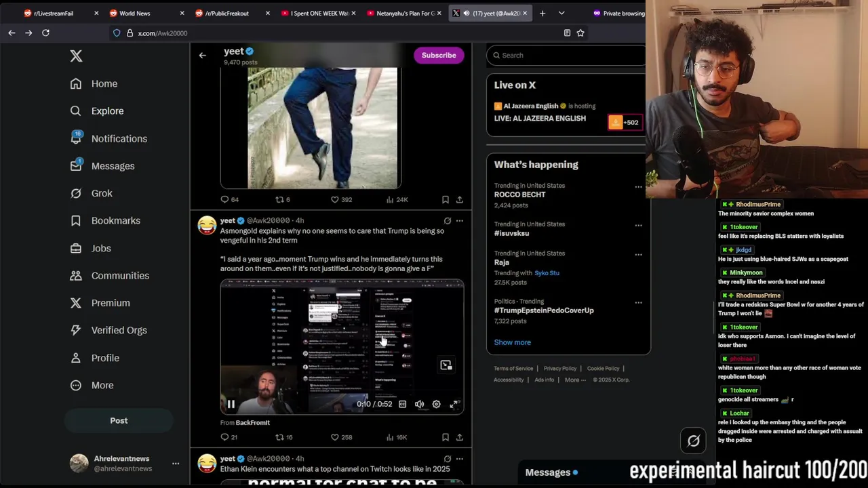Viewport: 868px width, 488px height.
Task: View analytics for 16K views post
Action: click(x=390, y=437)
